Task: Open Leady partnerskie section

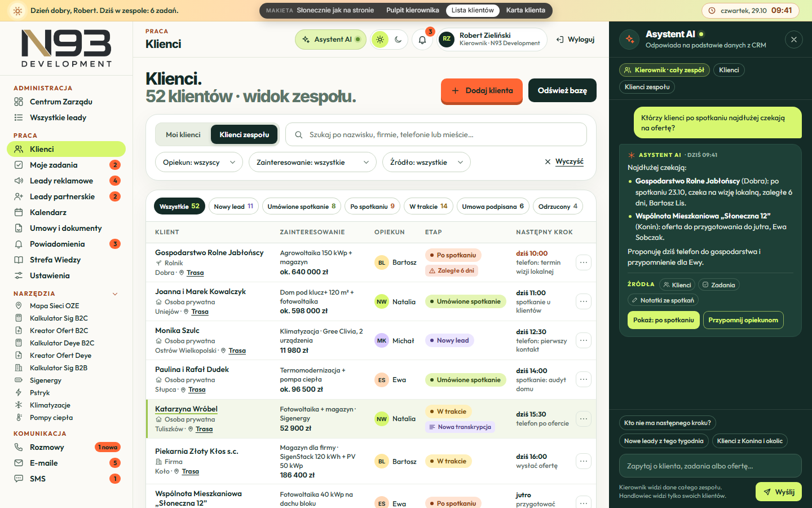Action: pos(67,196)
